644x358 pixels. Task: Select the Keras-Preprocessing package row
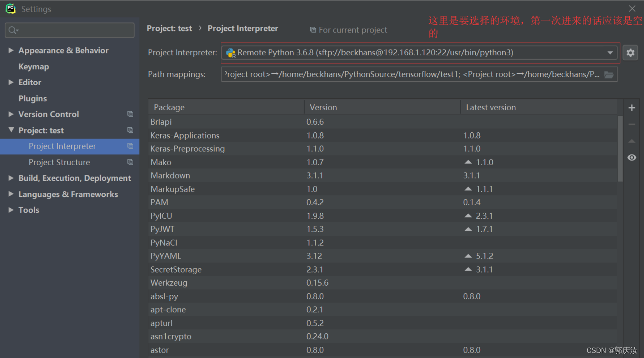pos(383,149)
